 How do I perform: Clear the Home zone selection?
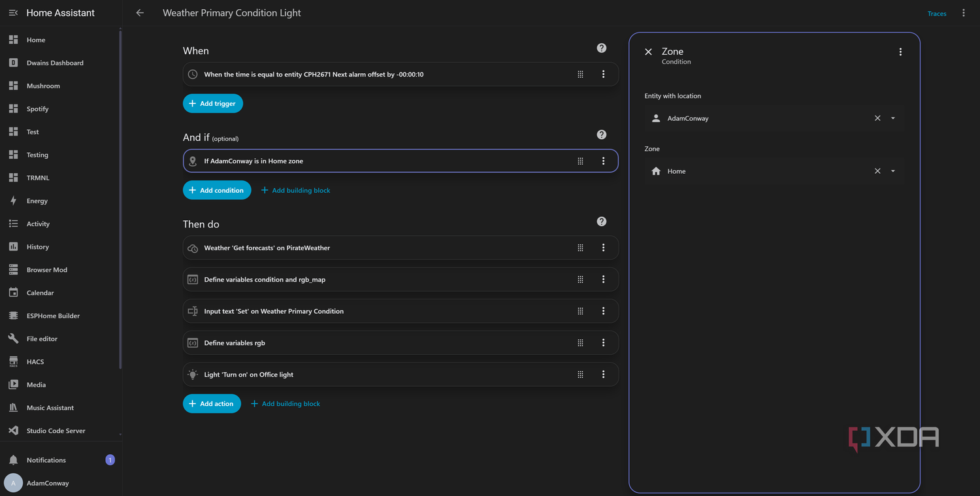[877, 171]
